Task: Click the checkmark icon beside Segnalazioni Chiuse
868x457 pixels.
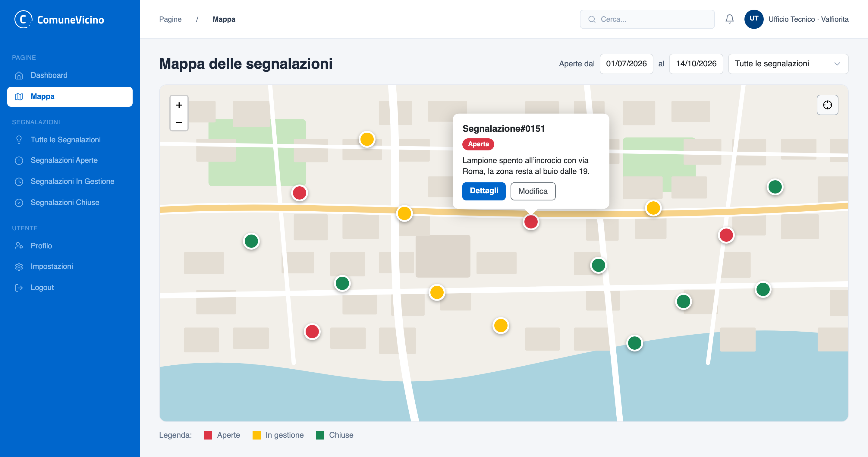Action: click(19, 203)
